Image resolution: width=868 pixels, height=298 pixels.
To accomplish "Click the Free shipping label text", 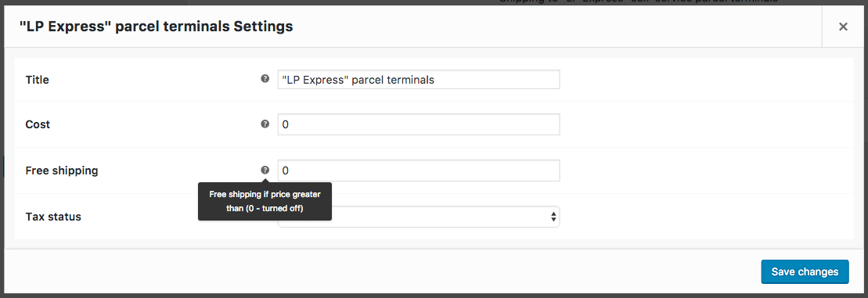I will (x=62, y=171).
